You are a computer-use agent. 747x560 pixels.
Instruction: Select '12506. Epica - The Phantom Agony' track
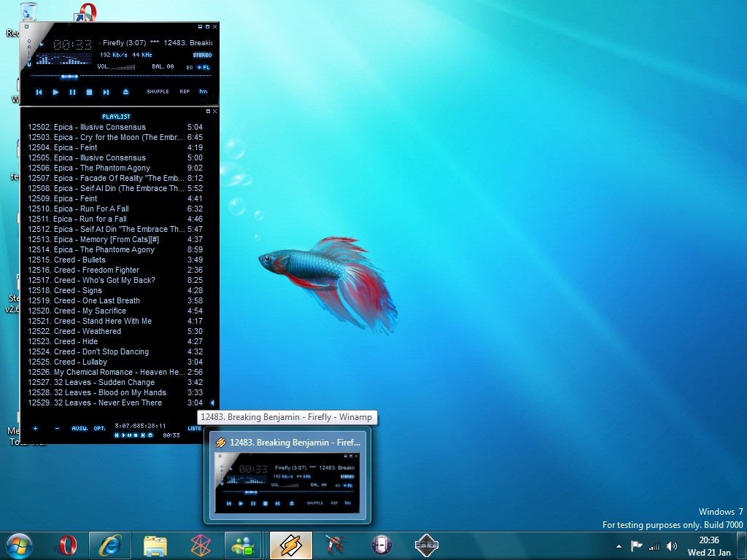pyautogui.click(x=115, y=168)
